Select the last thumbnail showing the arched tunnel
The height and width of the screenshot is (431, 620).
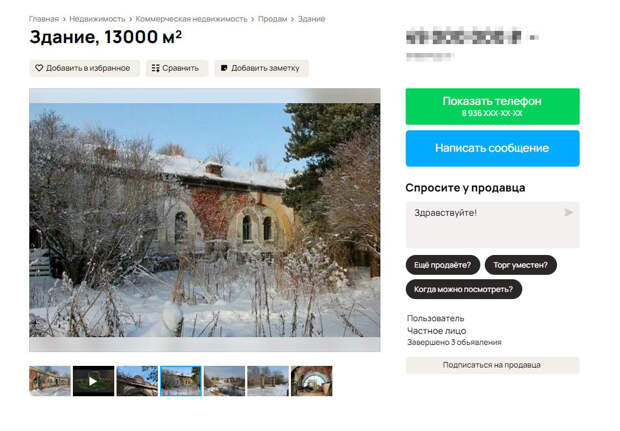(x=312, y=381)
